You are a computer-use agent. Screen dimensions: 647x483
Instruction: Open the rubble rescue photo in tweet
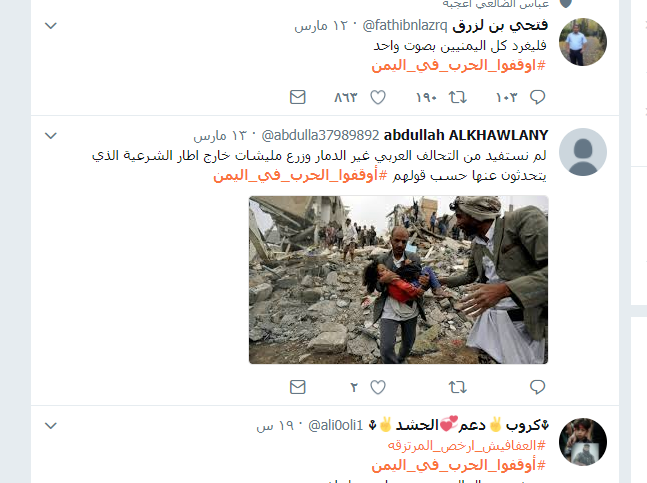[399, 280]
